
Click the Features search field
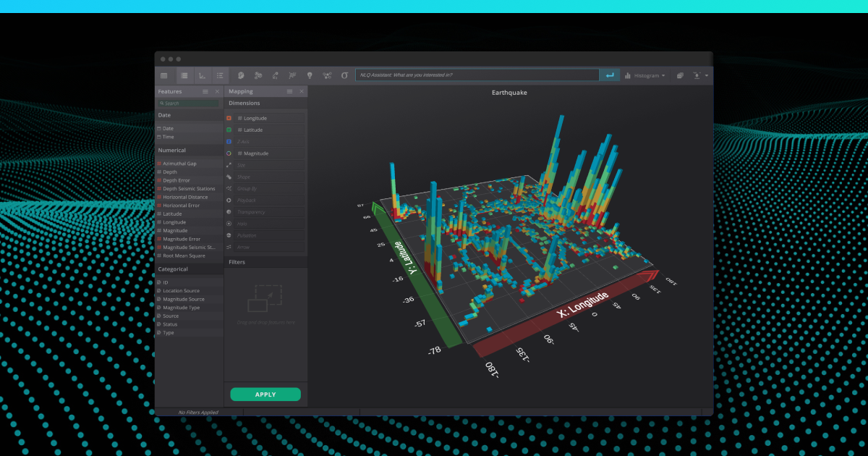(x=189, y=104)
